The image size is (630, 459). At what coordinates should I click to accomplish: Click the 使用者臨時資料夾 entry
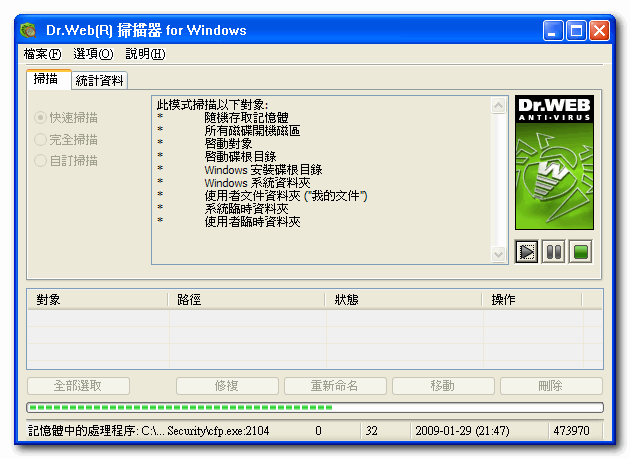[252, 221]
